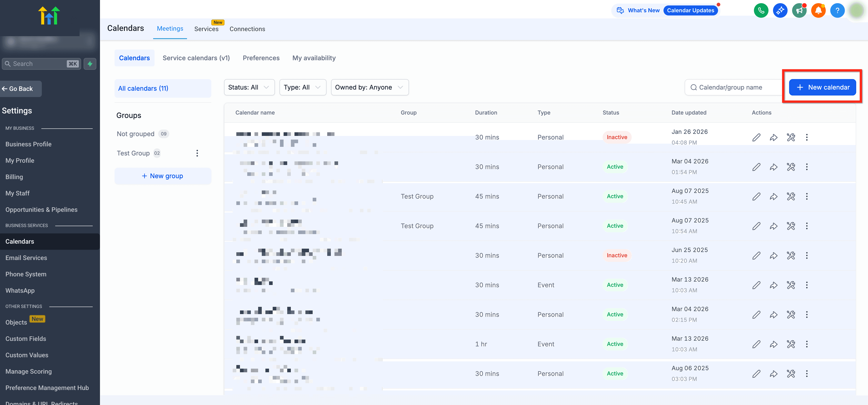Image resolution: width=868 pixels, height=405 pixels.
Task: Edit the calendar updated Mar 04 2026 01:54 PM
Action: pos(756,167)
